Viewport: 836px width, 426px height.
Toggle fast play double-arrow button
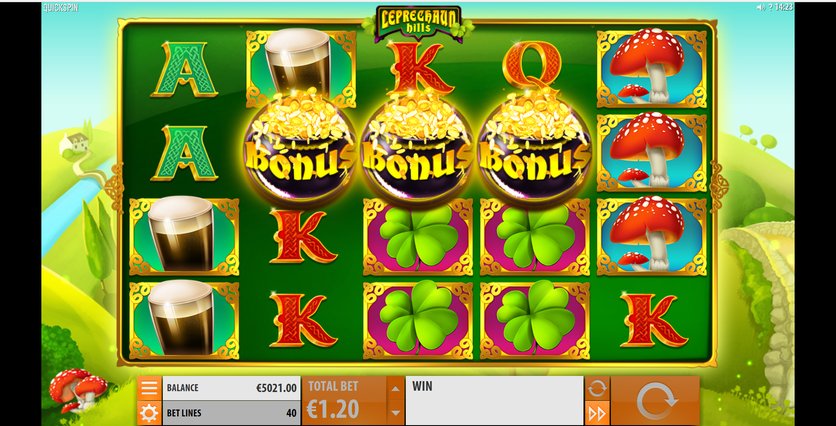pos(597,413)
